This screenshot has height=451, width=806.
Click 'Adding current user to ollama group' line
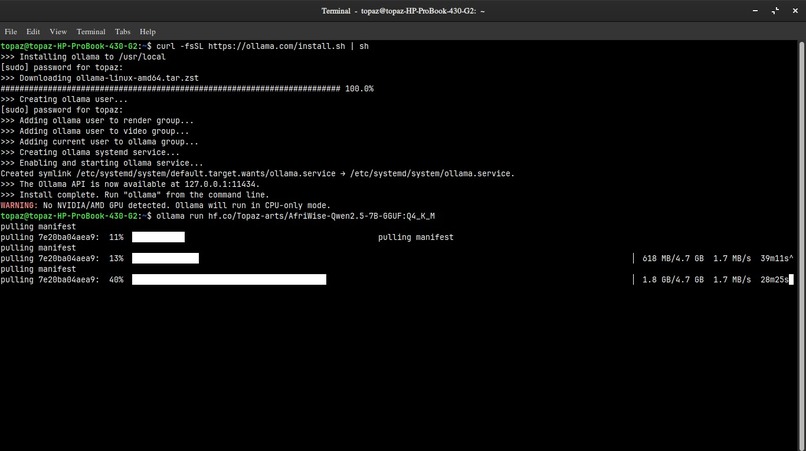(100, 142)
